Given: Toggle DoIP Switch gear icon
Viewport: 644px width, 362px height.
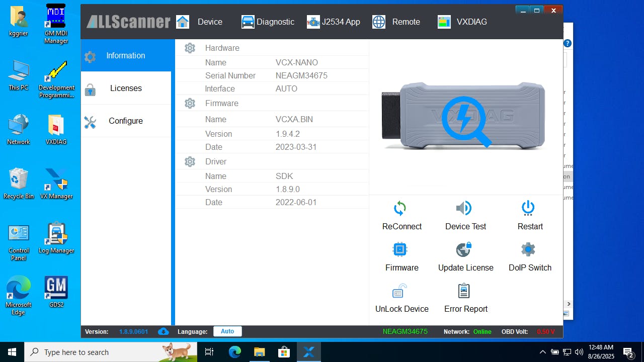Looking at the screenshot, I should pos(528,249).
